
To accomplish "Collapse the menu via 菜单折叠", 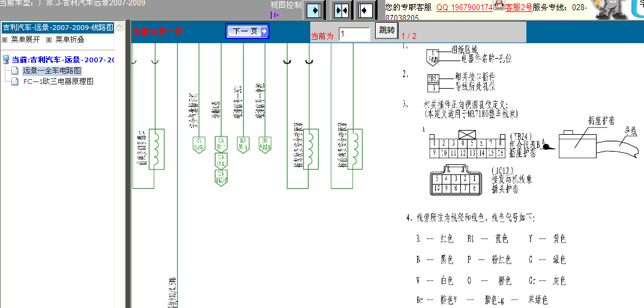I will (x=70, y=40).
